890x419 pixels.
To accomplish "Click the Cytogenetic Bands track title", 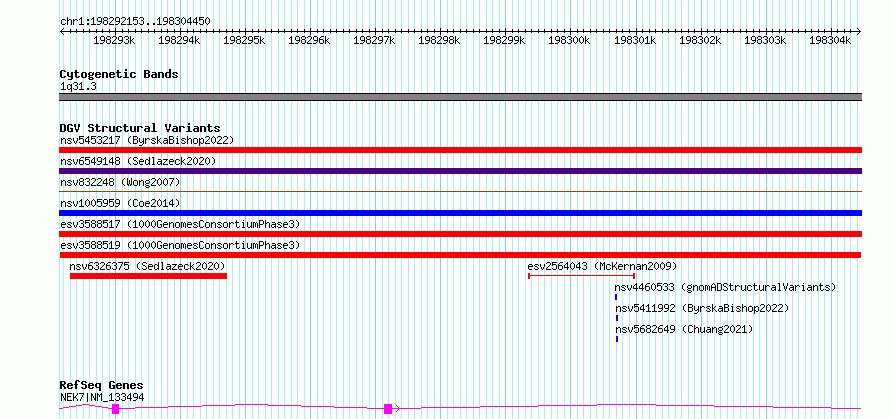I will (119, 74).
